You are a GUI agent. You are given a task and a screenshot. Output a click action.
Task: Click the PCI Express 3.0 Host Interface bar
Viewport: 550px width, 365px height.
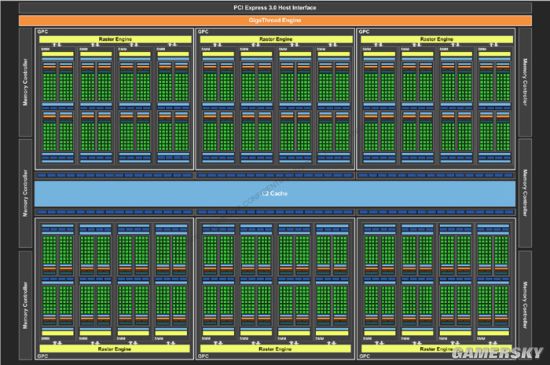275,8
